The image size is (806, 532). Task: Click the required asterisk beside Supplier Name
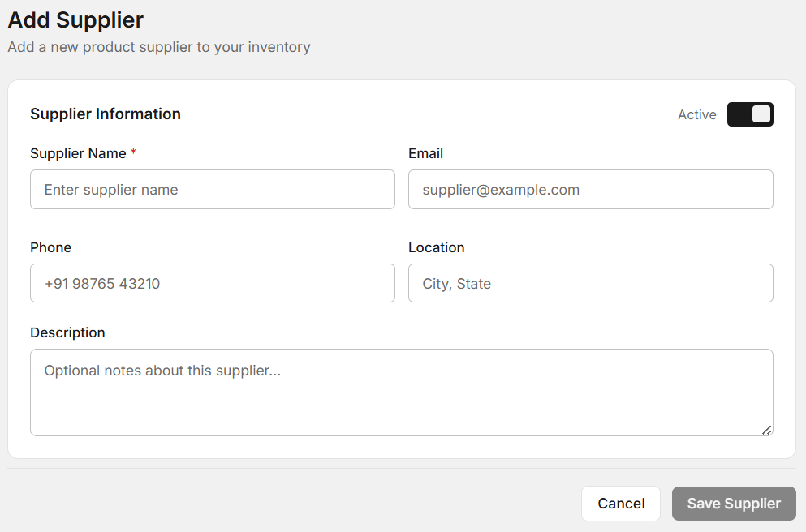(x=132, y=152)
